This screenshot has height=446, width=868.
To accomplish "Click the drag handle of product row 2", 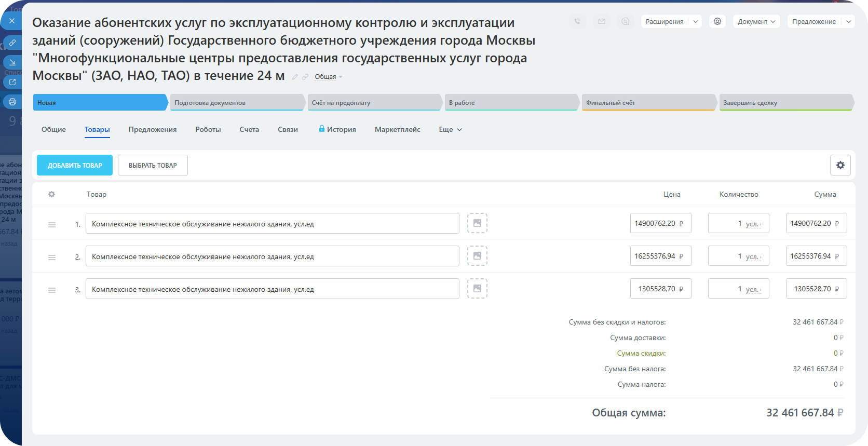I will click(x=52, y=257).
